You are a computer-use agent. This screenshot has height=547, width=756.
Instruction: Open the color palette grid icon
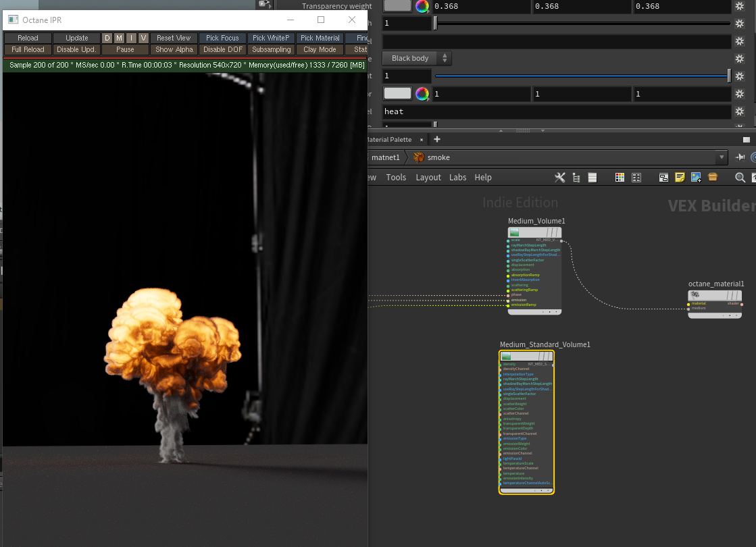coord(620,178)
